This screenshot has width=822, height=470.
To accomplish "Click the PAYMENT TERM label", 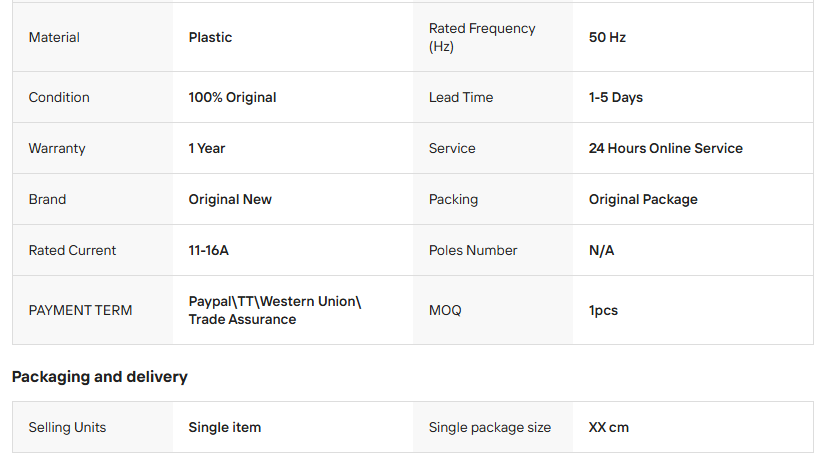I will (80, 310).
